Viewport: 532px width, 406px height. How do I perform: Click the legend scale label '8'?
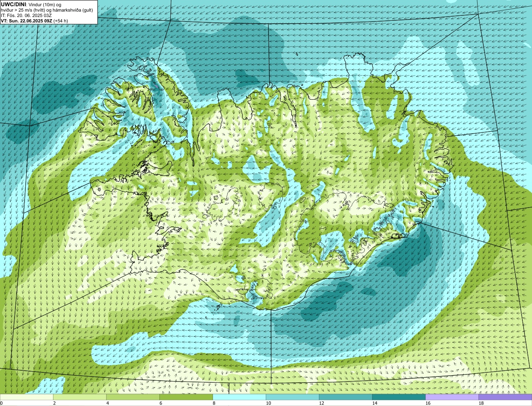[x=214, y=403]
